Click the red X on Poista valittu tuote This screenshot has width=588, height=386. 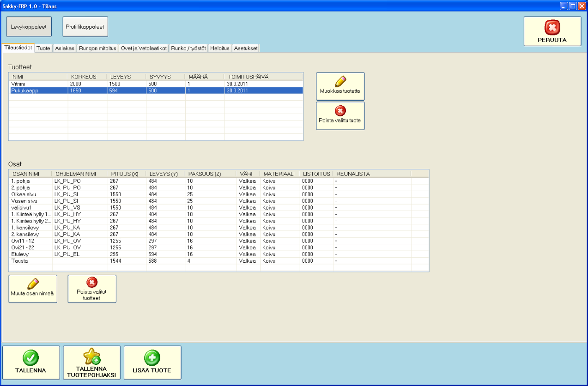(x=340, y=110)
